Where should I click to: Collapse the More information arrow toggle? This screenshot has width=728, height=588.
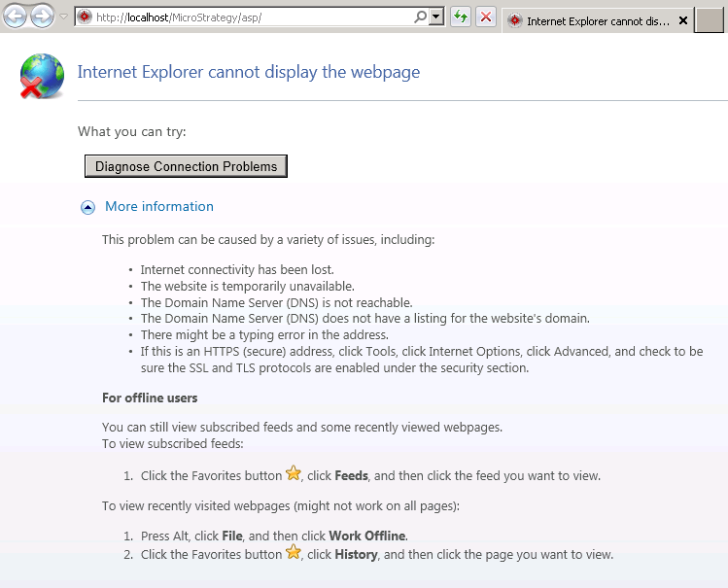pos(88,207)
